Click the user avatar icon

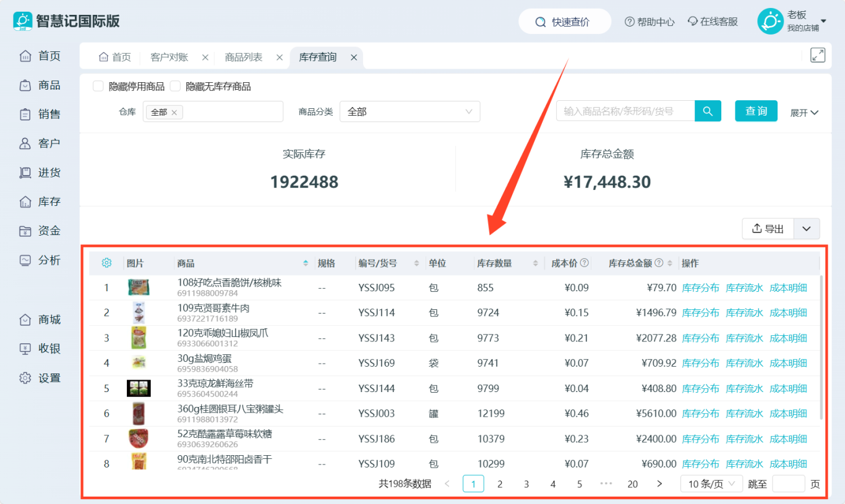[x=770, y=22]
